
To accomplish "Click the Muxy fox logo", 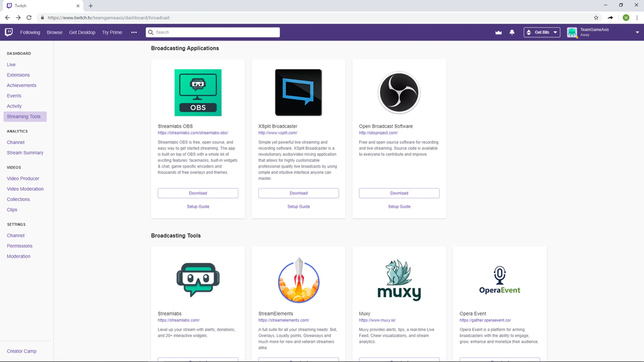I will [399, 280].
